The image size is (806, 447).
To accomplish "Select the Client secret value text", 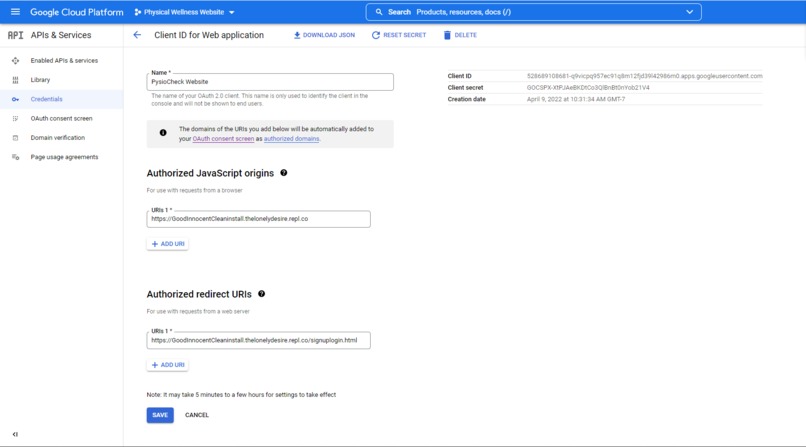I will click(x=588, y=88).
